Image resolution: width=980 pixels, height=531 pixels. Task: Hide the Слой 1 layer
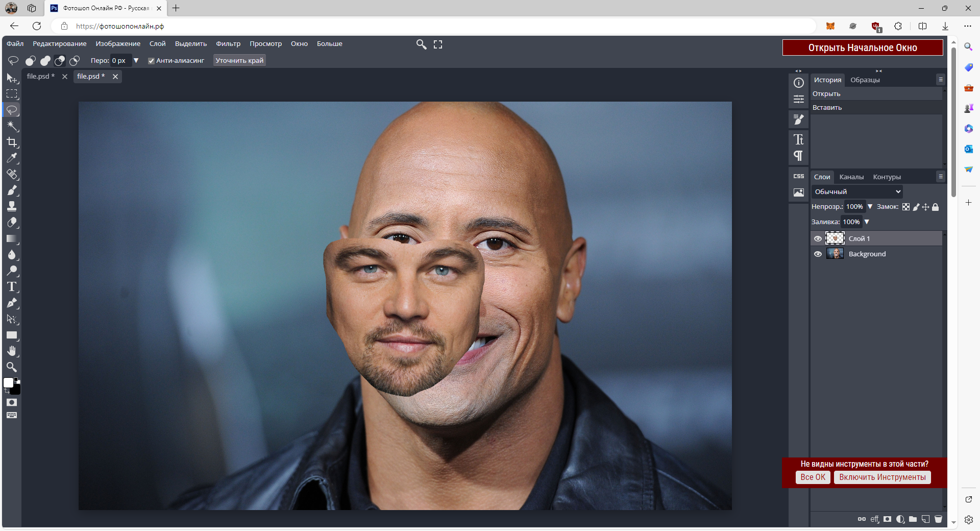818,239
